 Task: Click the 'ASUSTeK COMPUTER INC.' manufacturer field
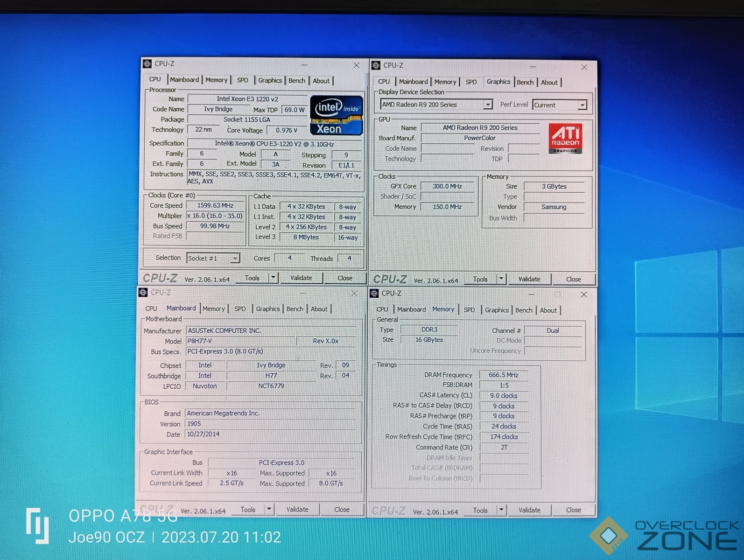tap(271, 330)
